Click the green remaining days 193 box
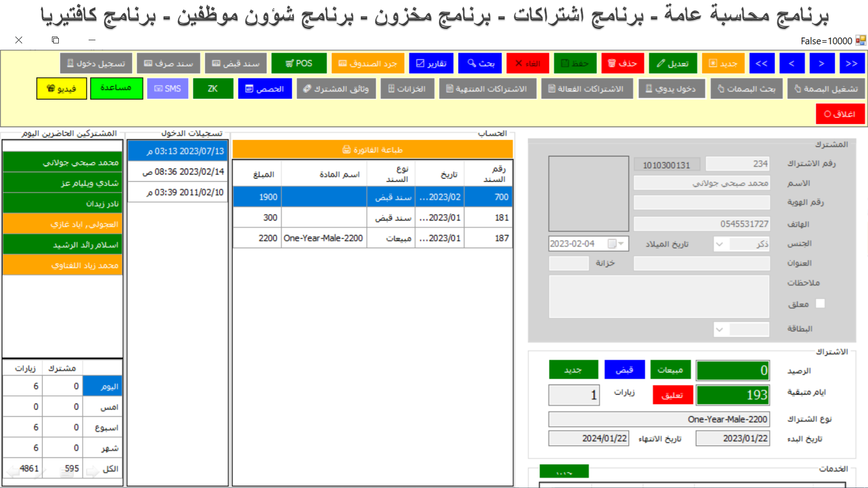The image size is (868, 488). pyautogui.click(x=732, y=395)
